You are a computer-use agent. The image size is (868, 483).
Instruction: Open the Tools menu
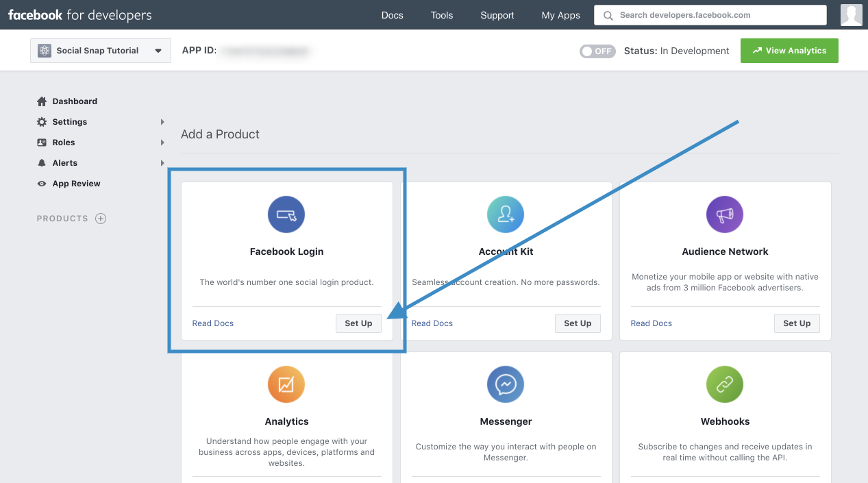pos(441,14)
